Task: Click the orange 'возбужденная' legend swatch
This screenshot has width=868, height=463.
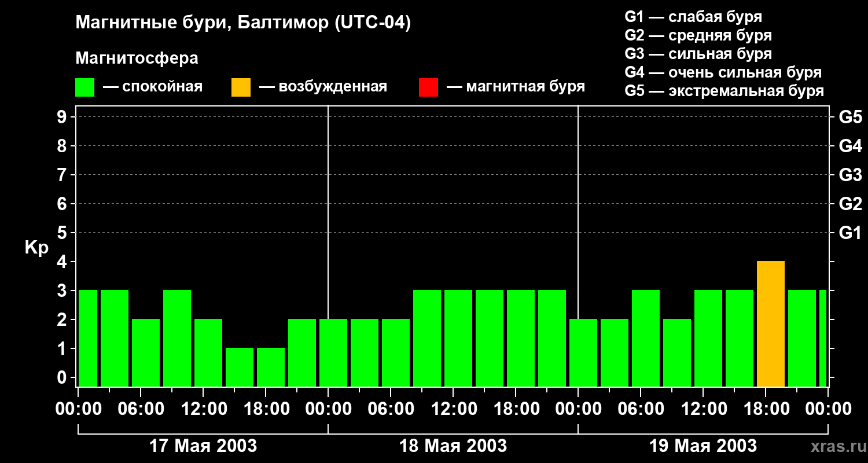Action: pos(241,87)
